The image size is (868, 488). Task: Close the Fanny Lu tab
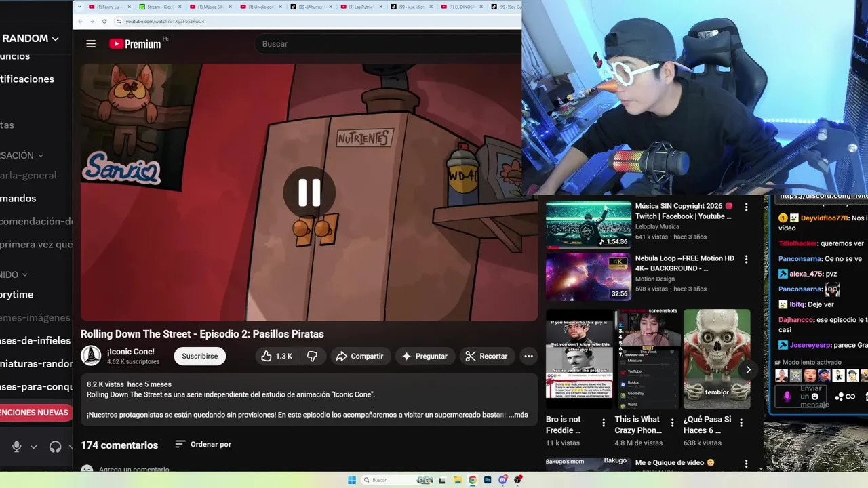coord(131,7)
